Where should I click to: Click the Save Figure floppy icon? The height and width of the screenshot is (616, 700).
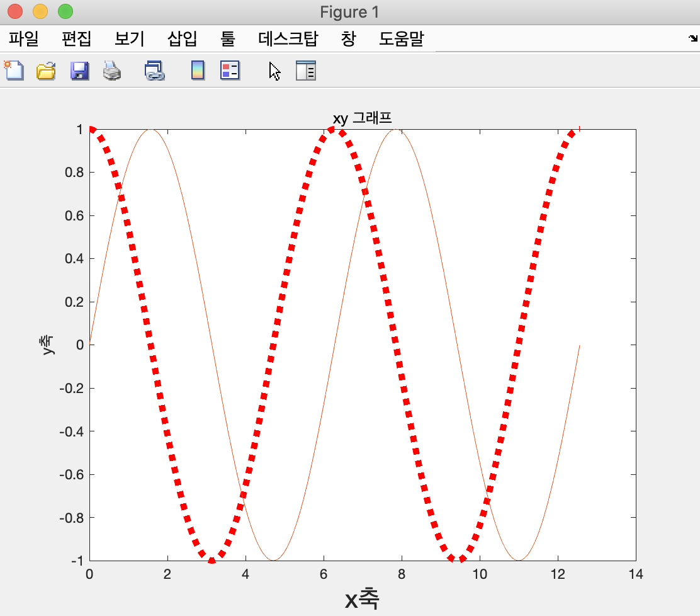pos(79,71)
